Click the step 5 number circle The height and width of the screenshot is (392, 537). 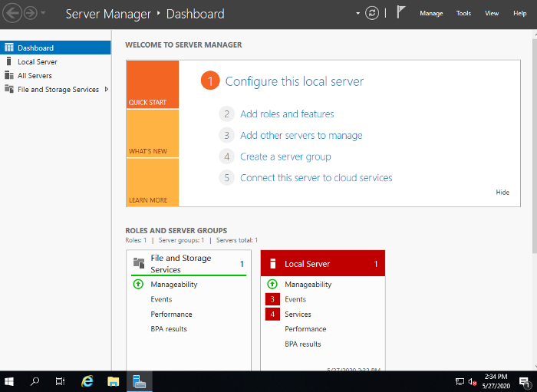pos(227,178)
